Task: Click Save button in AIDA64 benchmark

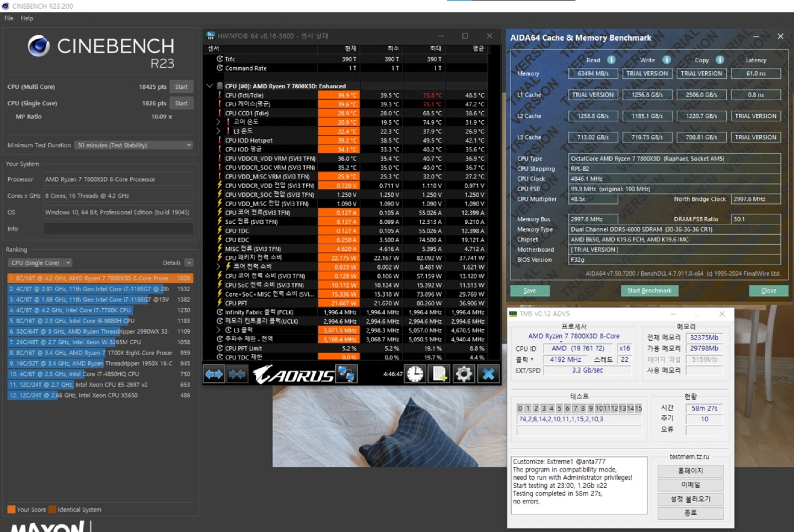Action: tap(529, 291)
